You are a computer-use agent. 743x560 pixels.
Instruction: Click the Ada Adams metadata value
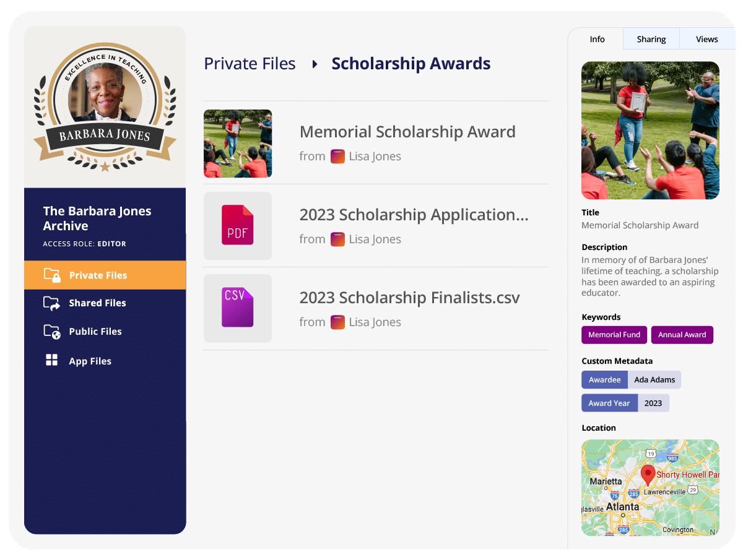[x=654, y=379]
